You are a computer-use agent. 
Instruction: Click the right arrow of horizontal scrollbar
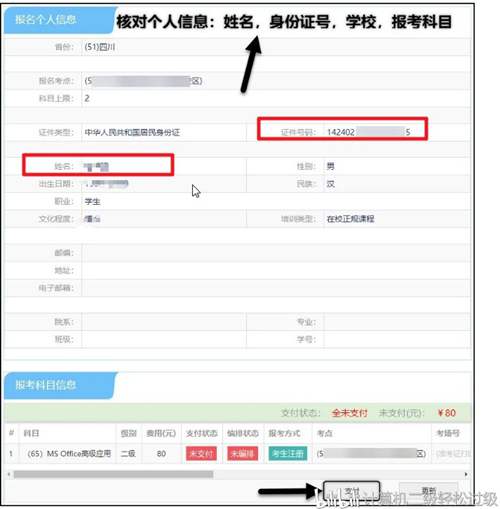(466, 474)
